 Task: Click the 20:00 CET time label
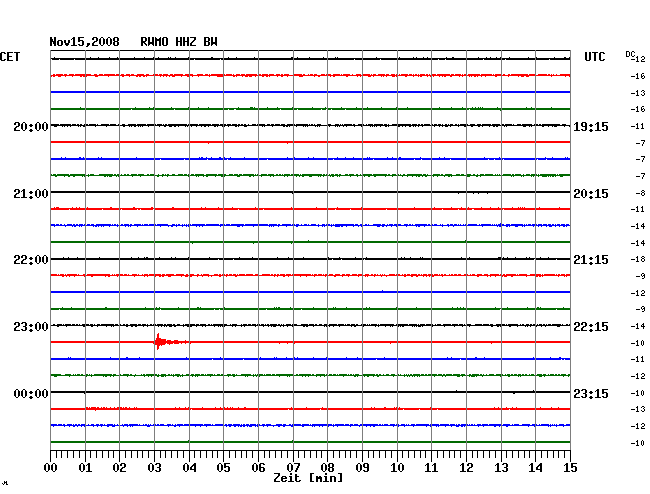point(31,126)
